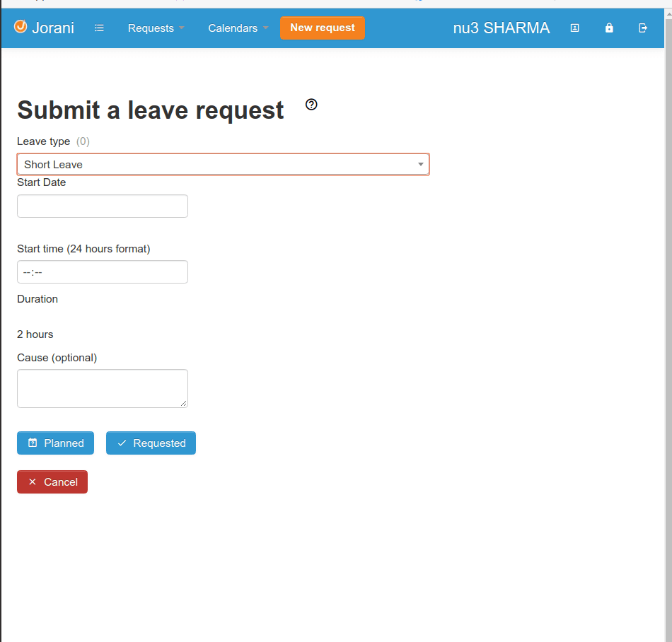
Task: Expand the Calendars menu
Action: click(x=238, y=28)
